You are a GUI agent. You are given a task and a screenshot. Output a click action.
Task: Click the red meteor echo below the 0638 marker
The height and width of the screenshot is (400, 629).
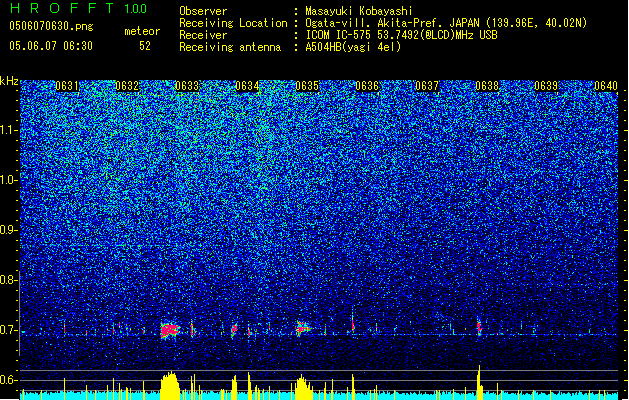coord(479,327)
